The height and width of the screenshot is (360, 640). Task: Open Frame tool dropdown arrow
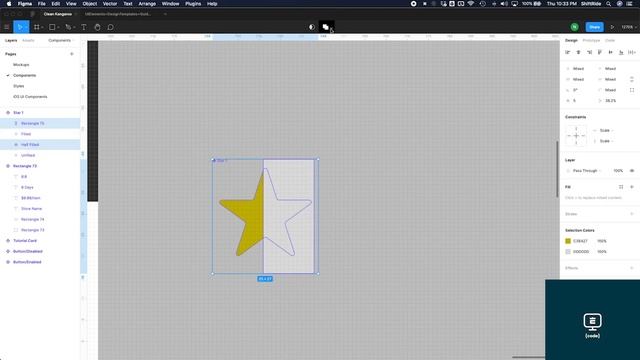tap(42, 27)
